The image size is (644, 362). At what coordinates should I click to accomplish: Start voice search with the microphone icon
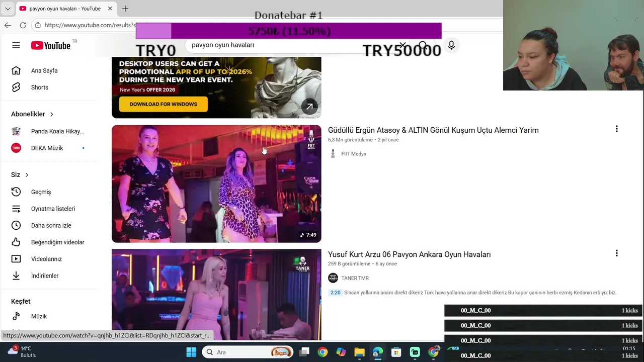451,45
